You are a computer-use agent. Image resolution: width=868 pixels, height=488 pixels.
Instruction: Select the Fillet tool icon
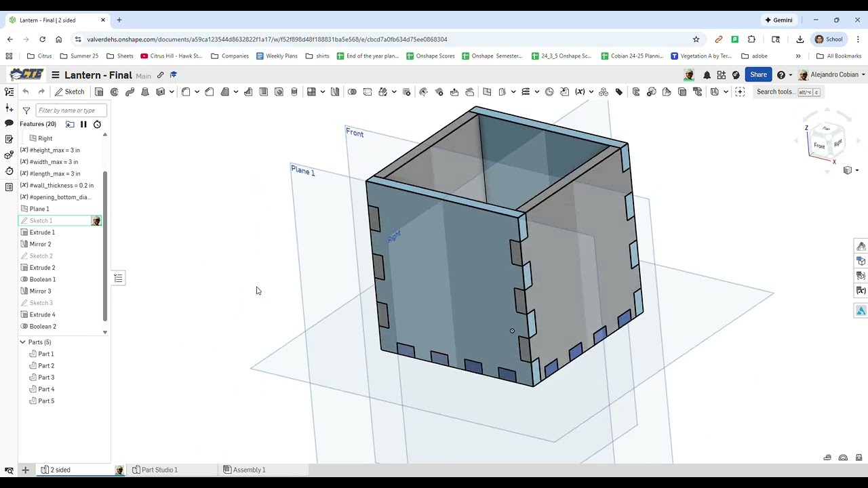pyautogui.click(x=186, y=91)
